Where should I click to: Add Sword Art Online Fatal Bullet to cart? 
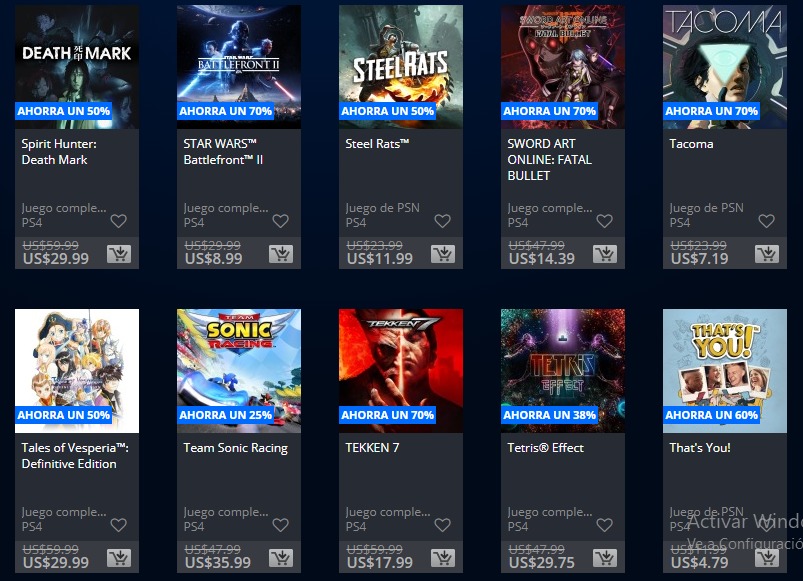tap(605, 254)
